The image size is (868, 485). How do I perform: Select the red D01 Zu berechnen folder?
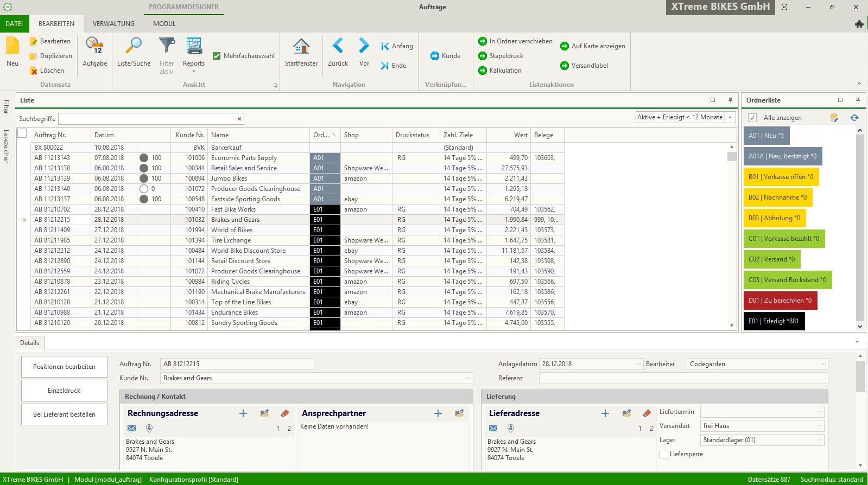780,301
